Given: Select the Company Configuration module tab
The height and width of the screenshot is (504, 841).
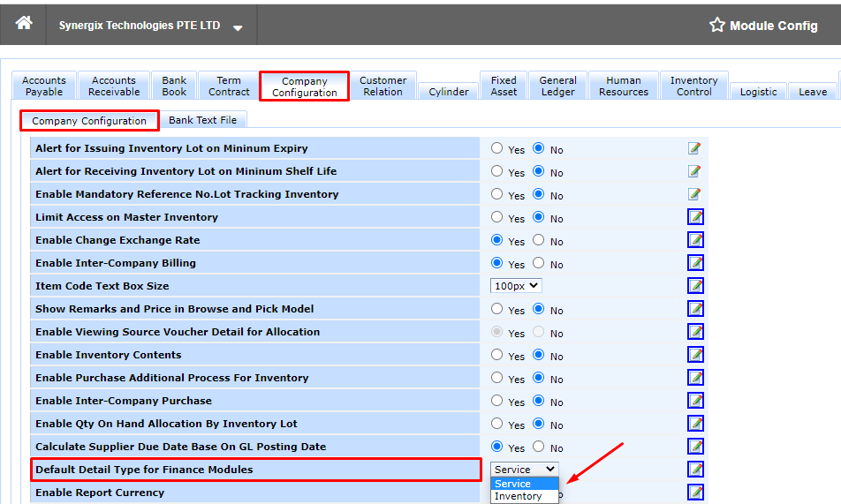Looking at the screenshot, I should click(304, 87).
